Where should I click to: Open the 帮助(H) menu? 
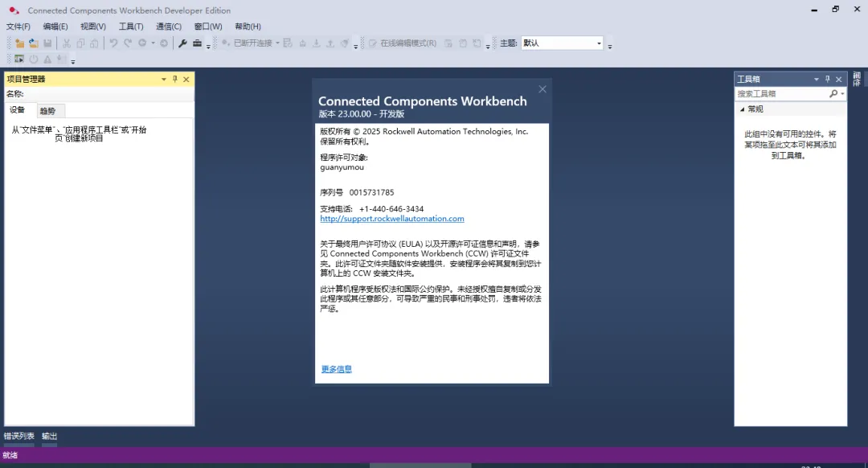pyautogui.click(x=248, y=27)
